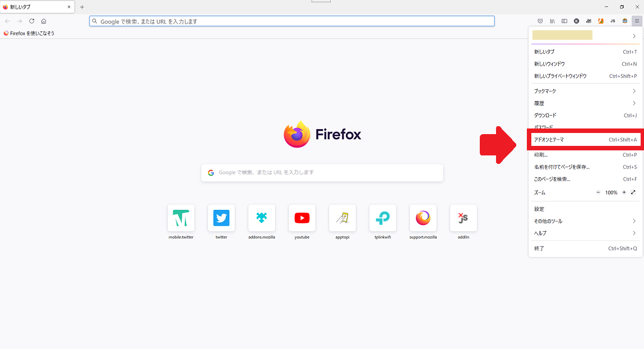Open アドオンとテーマ menu item
The image size is (644, 349).
click(585, 140)
